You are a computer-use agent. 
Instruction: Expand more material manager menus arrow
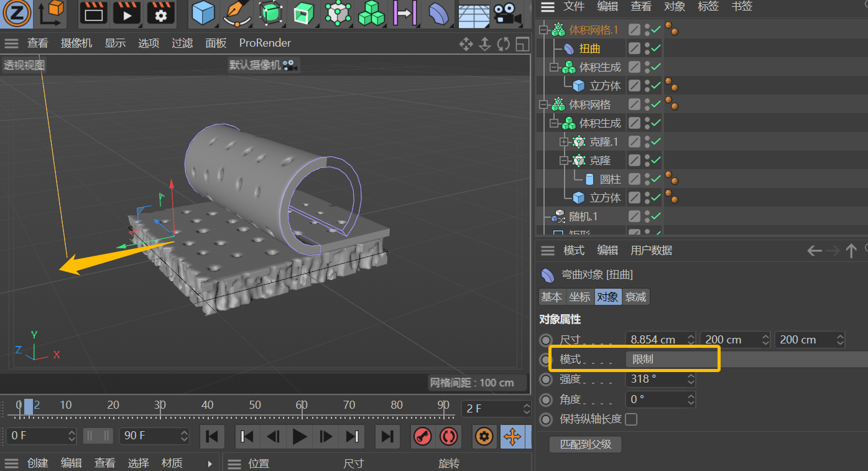pos(210,464)
